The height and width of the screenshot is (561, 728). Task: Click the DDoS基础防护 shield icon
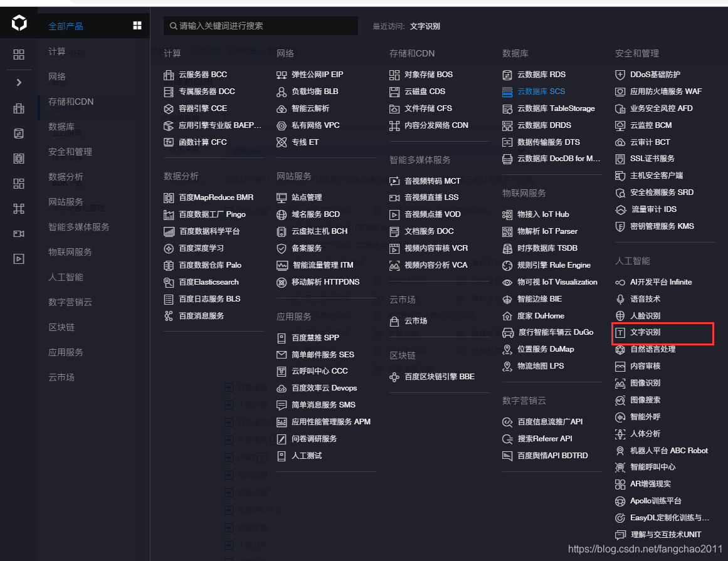click(620, 75)
